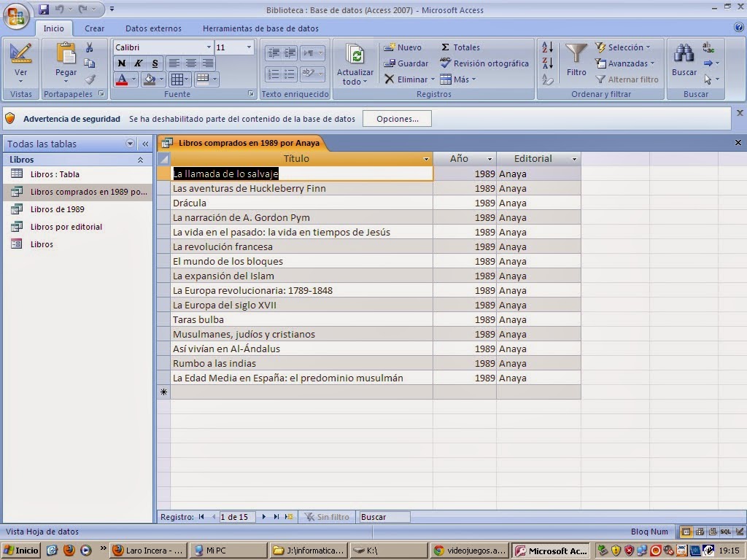The width and height of the screenshot is (747, 560).
Task: Select cell "Drácula"
Action: pyautogui.click(x=301, y=203)
